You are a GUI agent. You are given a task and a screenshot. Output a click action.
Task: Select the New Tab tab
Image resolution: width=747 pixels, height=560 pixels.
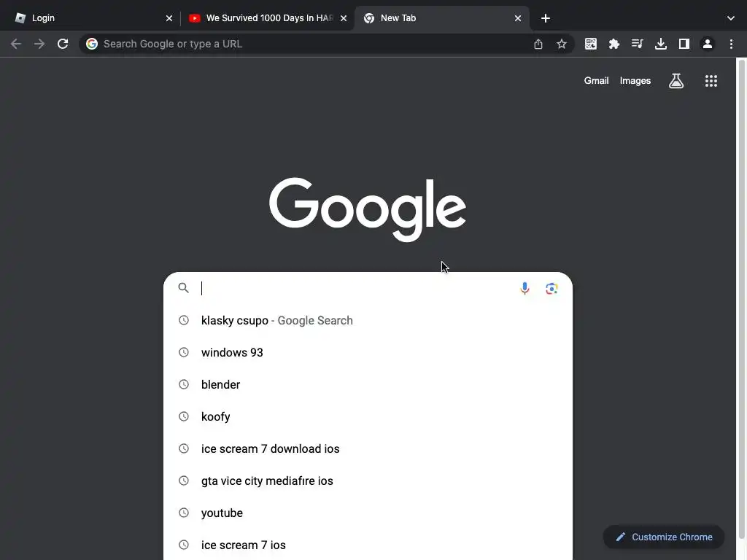(x=441, y=18)
